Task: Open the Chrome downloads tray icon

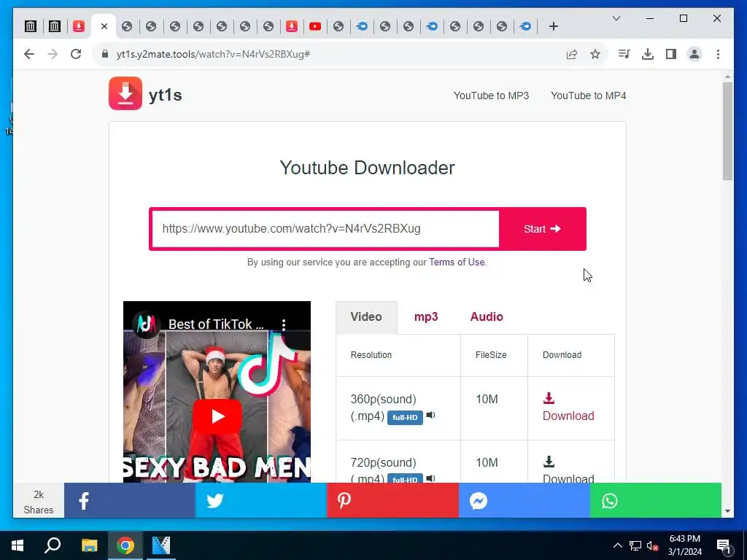Action: point(648,54)
